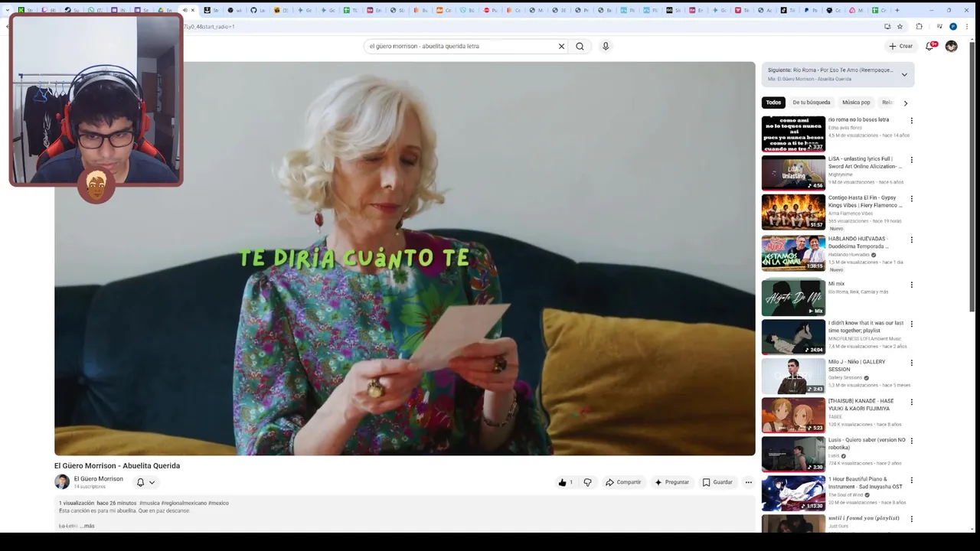Image resolution: width=980 pixels, height=551 pixels.
Task: Click 'Gallery Sessions' channel name
Action: [845, 377]
